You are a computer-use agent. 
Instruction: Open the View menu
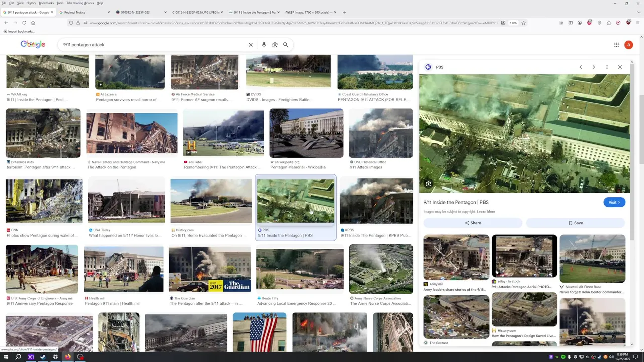pyautogui.click(x=20, y=3)
